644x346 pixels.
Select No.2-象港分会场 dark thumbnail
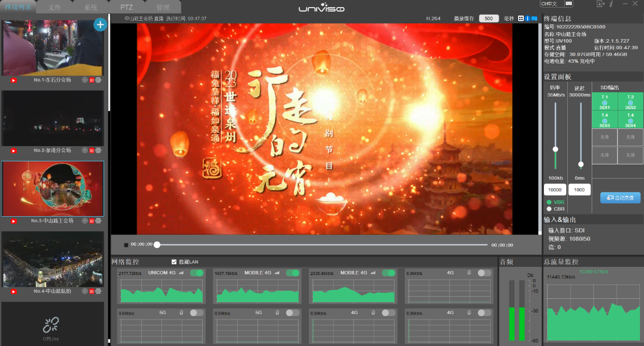tap(53, 118)
